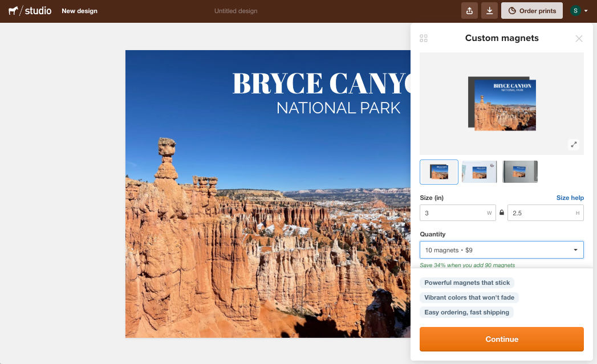This screenshot has width=597, height=364.
Task: Expand the magnet preview to fullscreen
Action: point(574,145)
